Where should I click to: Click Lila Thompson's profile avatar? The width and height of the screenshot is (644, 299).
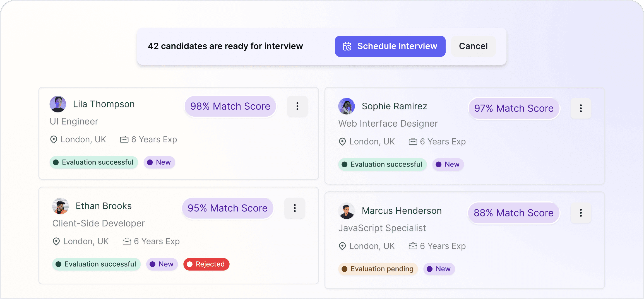pyautogui.click(x=58, y=104)
